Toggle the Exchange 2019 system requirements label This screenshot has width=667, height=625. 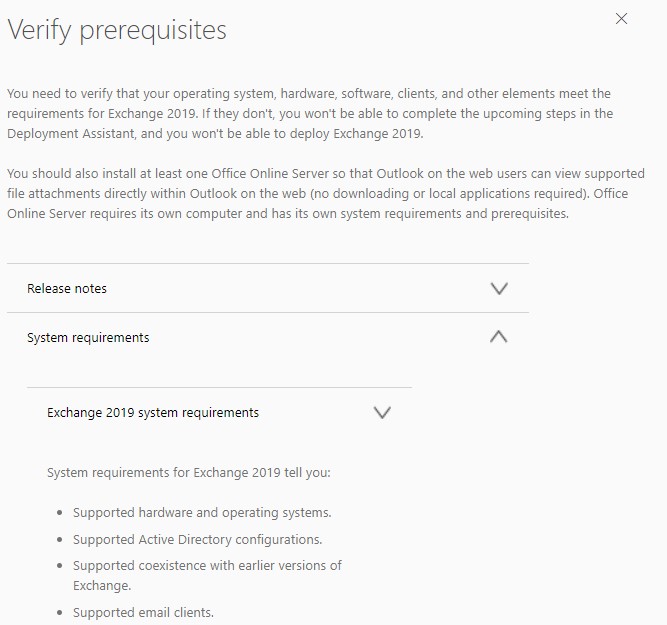coord(153,412)
